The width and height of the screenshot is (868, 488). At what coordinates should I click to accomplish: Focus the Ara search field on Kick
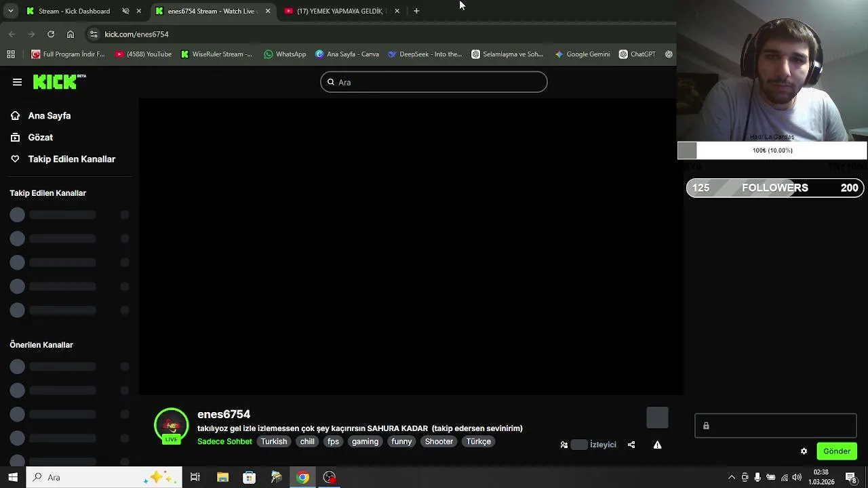(x=434, y=82)
